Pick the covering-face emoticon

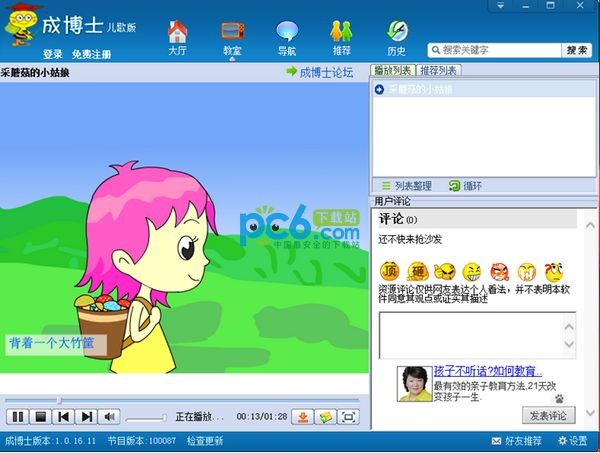coord(527,272)
